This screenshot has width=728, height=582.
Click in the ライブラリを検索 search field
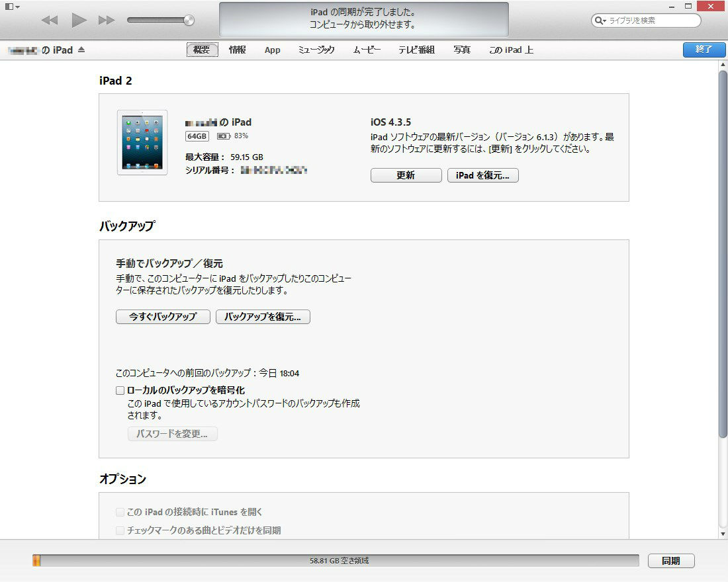tap(652, 21)
